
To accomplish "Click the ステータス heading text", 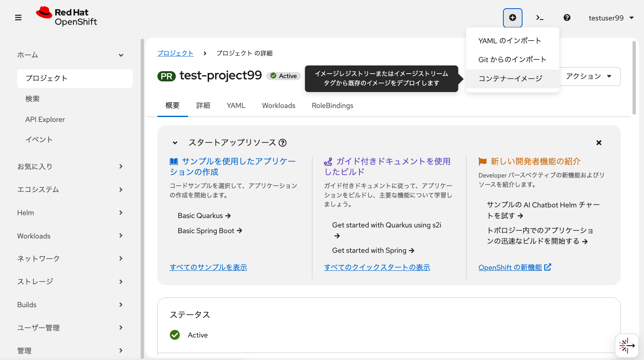I will pyautogui.click(x=190, y=315).
